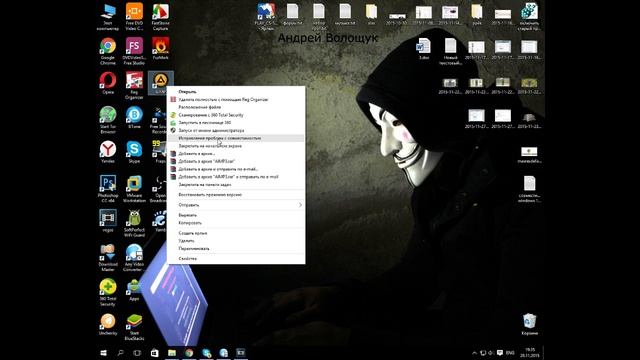The image size is (640, 360).
Task: Click the taskbar search magnifier
Action: coord(120,353)
